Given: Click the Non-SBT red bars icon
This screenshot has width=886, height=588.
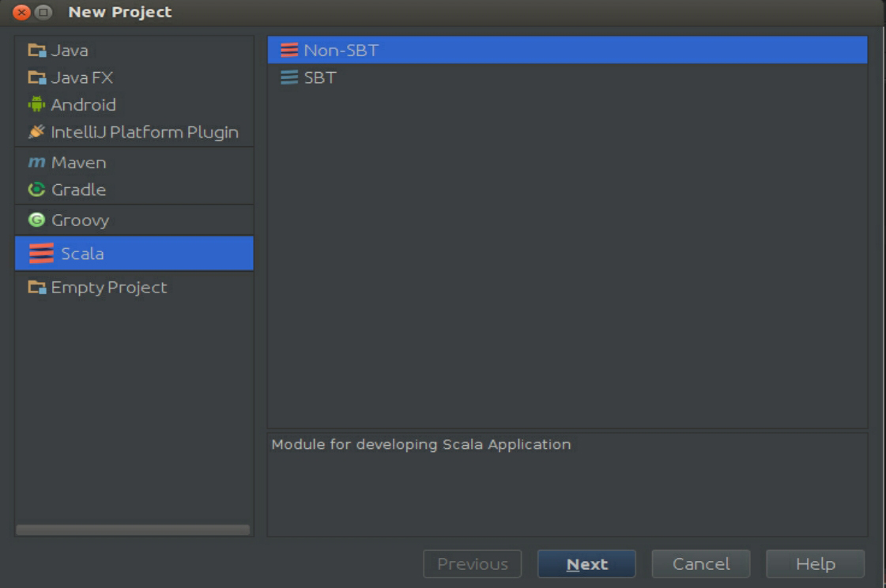Looking at the screenshot, I should tap(289, 51).
